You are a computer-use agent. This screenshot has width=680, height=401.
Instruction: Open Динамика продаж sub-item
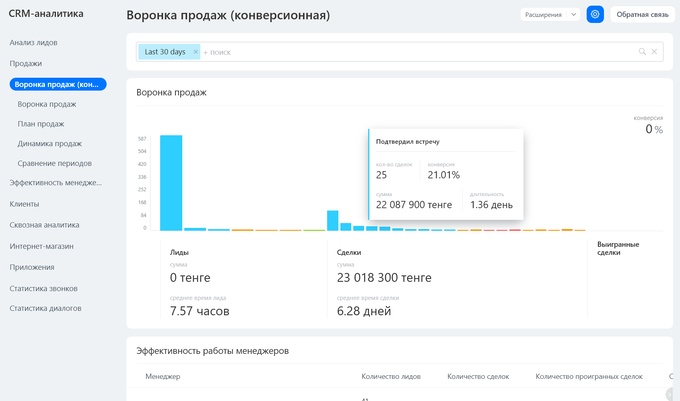(49, 143)
